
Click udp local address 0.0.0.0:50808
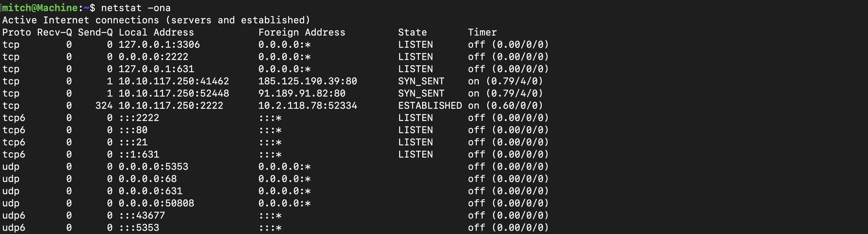click(x=156, y=203)
